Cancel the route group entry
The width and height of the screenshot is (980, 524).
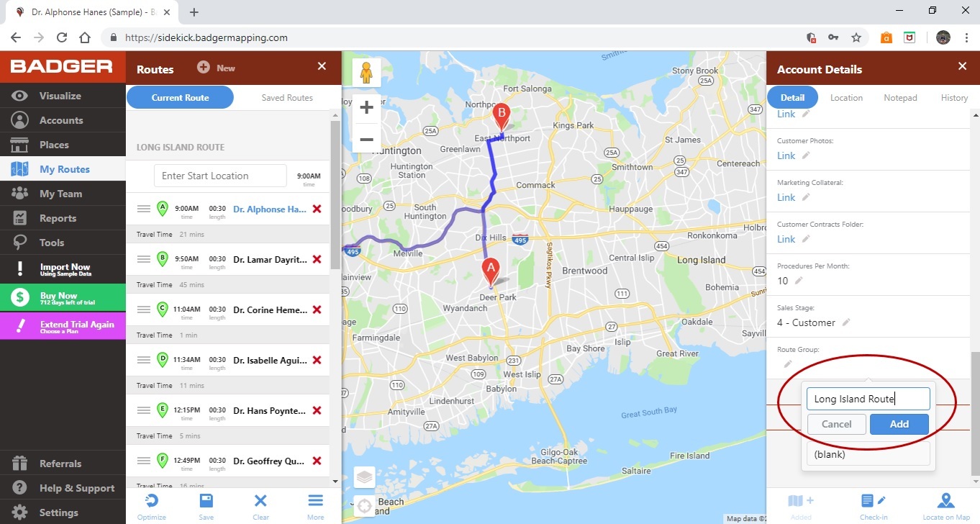point(837,424)
